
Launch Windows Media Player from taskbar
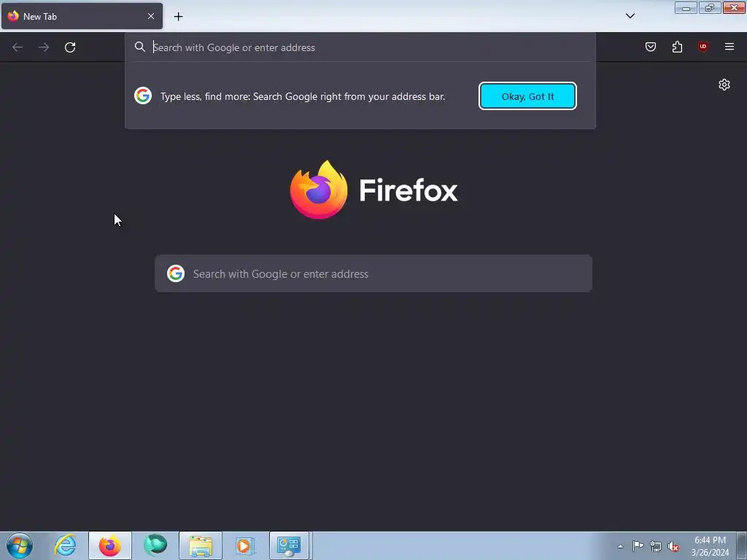click(x=245, y=545)
